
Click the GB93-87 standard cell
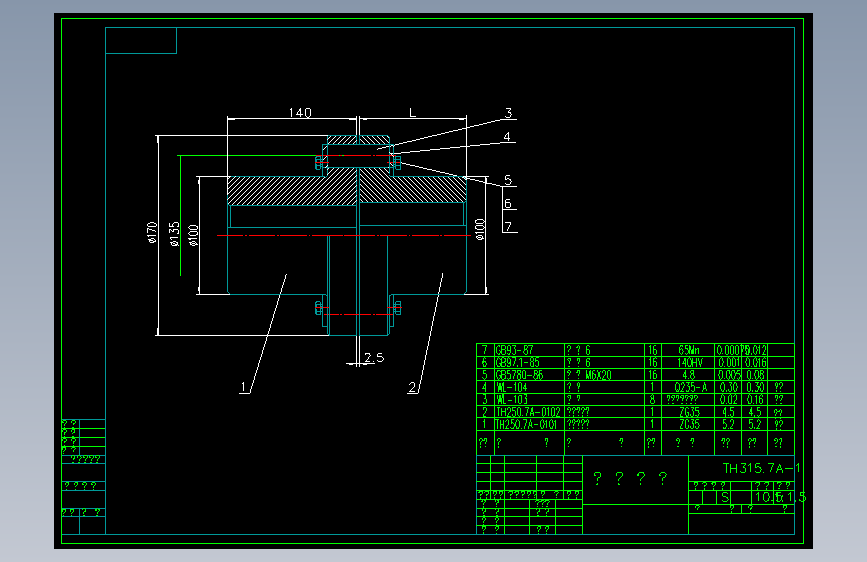[514, 350]
